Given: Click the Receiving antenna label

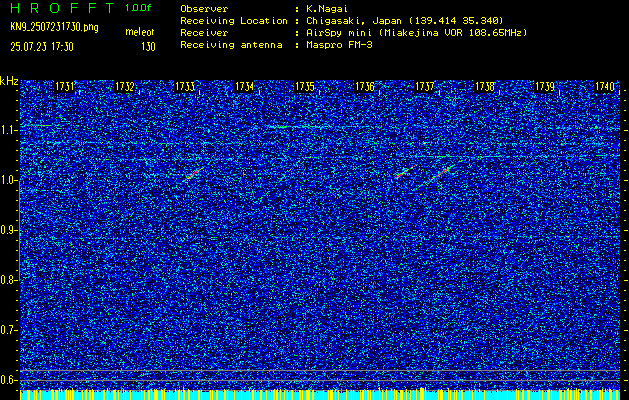Looking at the screenshot, I should point(231,45).
